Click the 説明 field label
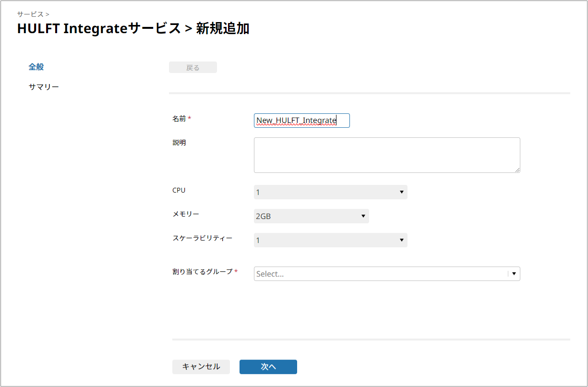The image size is (588, 387). pos(179,143)
